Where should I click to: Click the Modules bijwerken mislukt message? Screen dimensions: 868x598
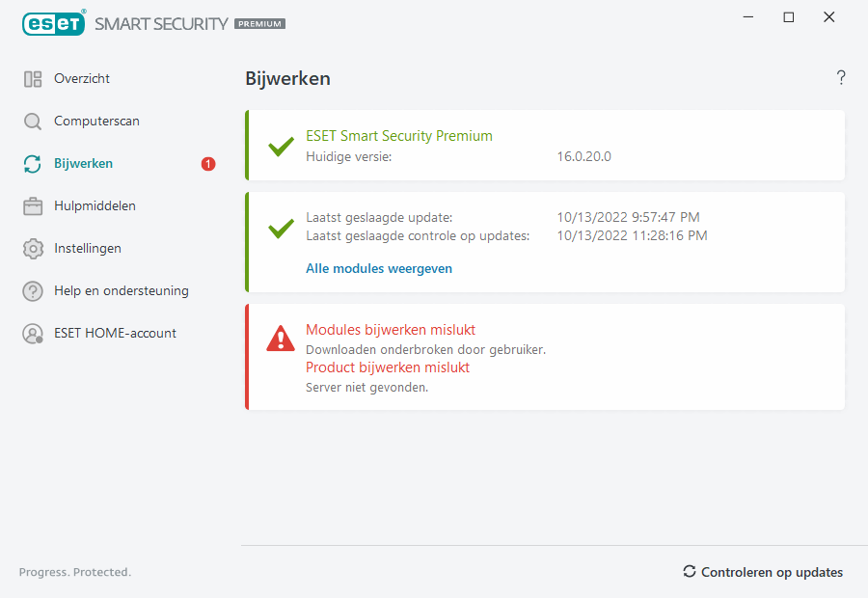point(391,330)
